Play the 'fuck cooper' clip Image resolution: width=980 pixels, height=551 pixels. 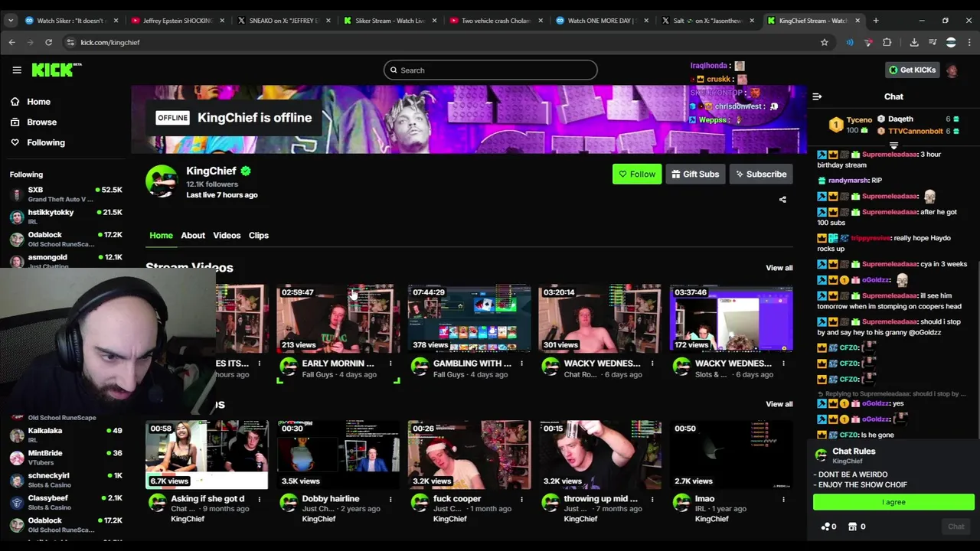pyautogui.click(x=469, y=455)
